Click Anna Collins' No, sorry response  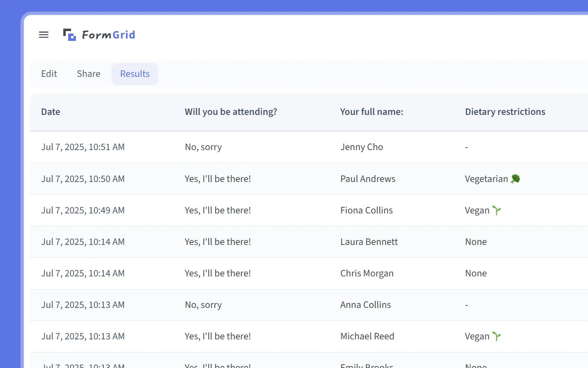(x=203, y=305)
